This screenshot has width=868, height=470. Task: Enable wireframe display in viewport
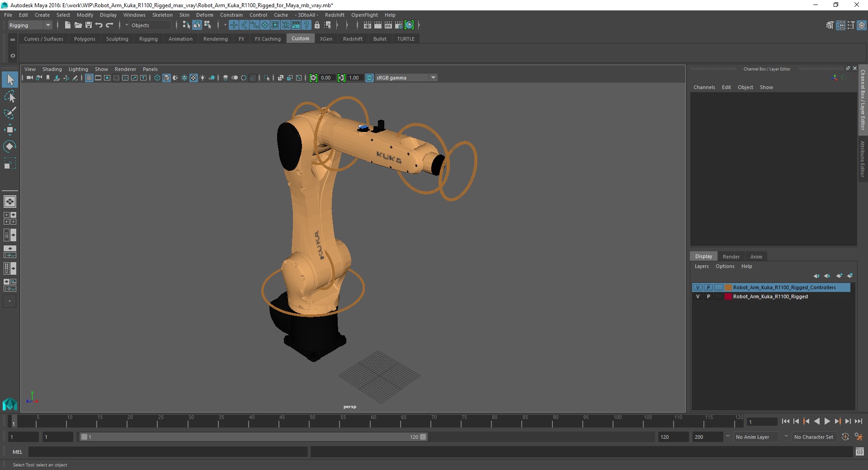point(157,78)
